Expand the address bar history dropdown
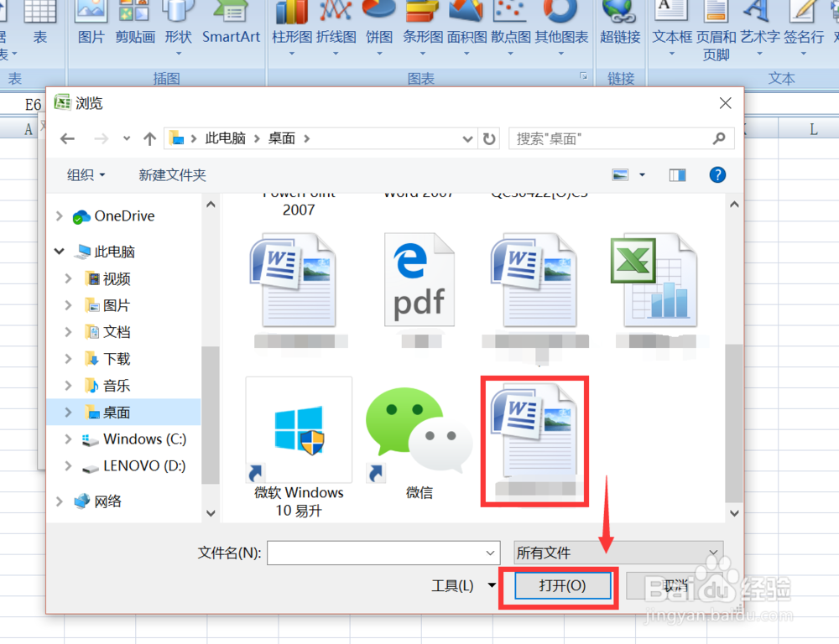This screenshot has width=839, height=644. (467, 139)
